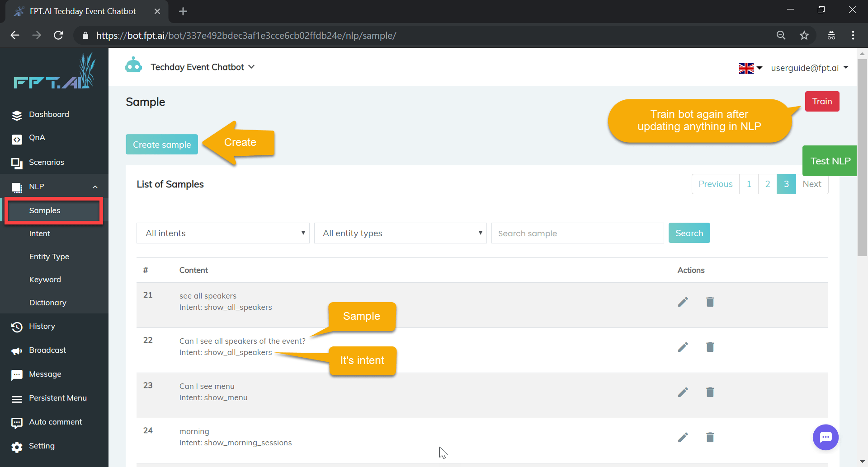Click the Broadcast megaphone icon
This screenshot has height=467, width=868.
17,351
